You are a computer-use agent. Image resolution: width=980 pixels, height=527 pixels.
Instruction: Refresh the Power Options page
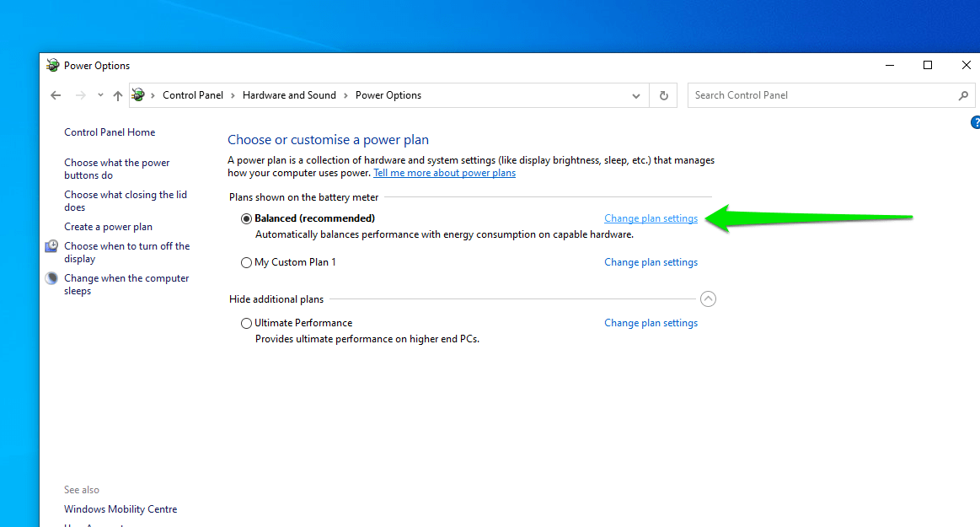pyautogui.click(x=664, y=95)
